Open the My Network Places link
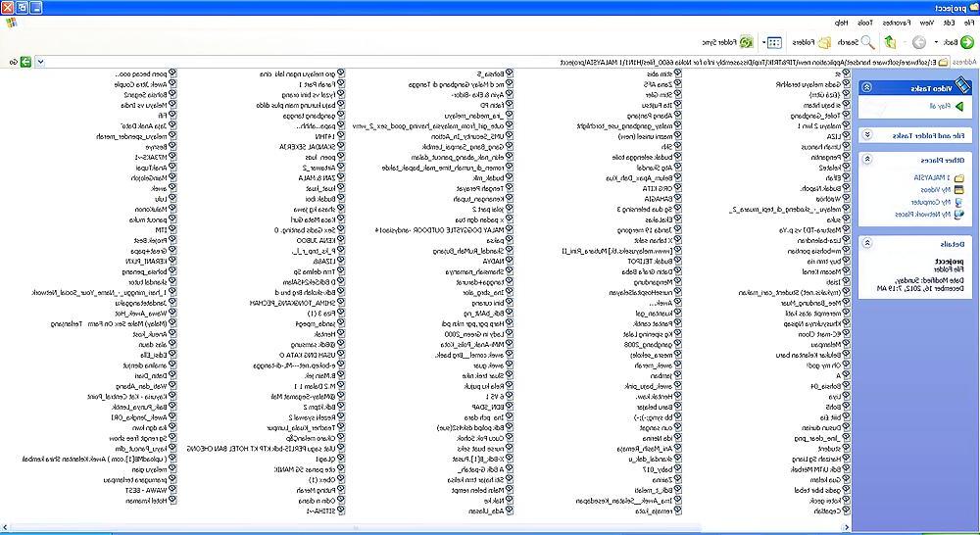 (x=922, y=214)
